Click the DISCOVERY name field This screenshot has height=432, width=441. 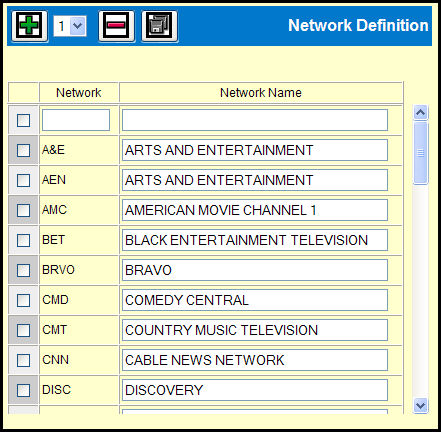(x=255, y=390)
